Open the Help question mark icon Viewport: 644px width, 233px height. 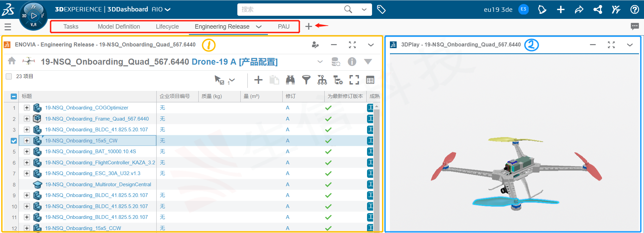(x=635, y=9)
